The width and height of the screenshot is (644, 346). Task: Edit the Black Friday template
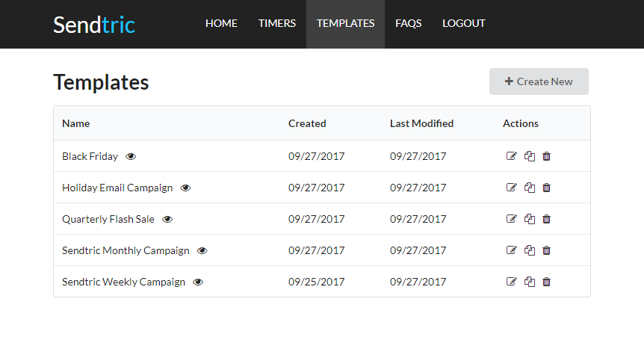[511, 156]
